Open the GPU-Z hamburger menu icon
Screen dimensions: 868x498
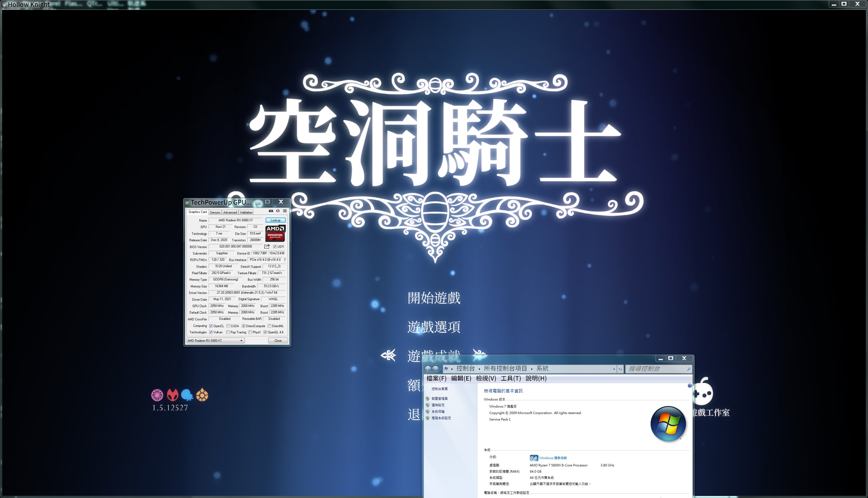(284, 211)
